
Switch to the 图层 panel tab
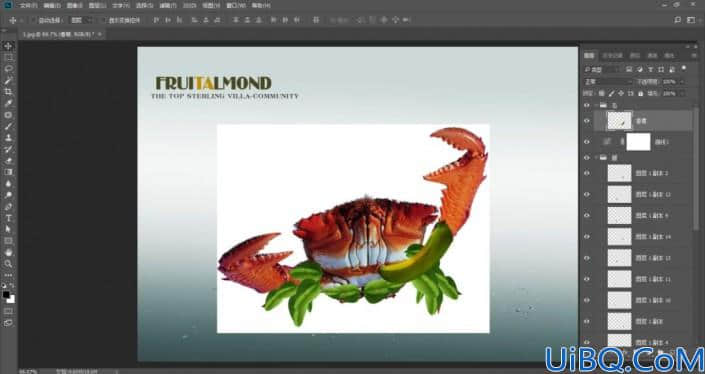589,55
